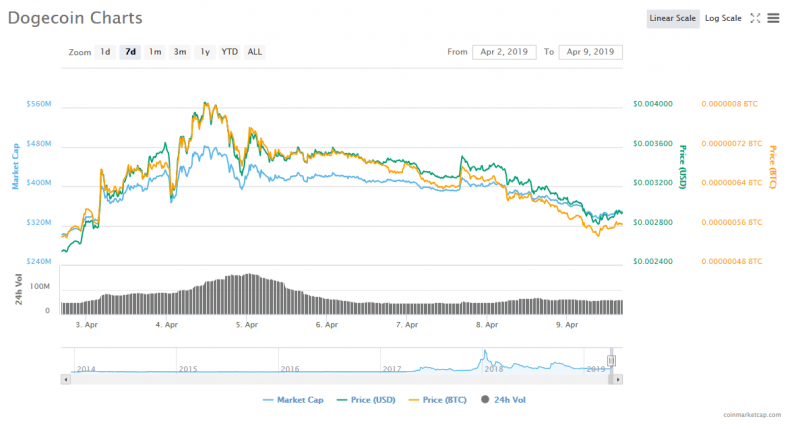Set zoom to 3m
Image resolution: width=800 pixels, height=429 pixels.
[x=180, y=51]
